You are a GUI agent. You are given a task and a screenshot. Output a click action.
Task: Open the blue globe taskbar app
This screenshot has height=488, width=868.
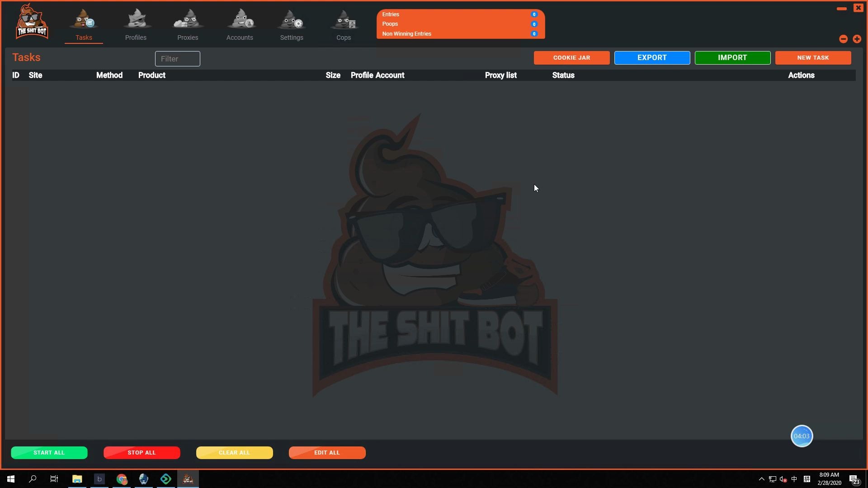click(x=144, y=479)
